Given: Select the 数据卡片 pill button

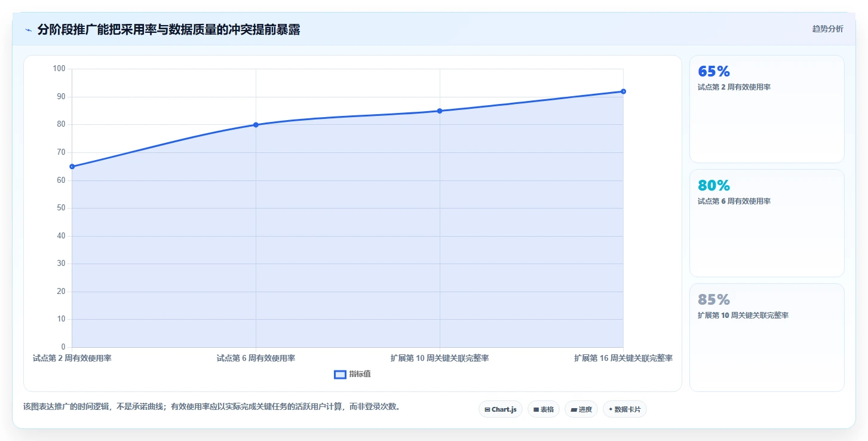Looking at the screenshot, I should click(x=624, y=409).
